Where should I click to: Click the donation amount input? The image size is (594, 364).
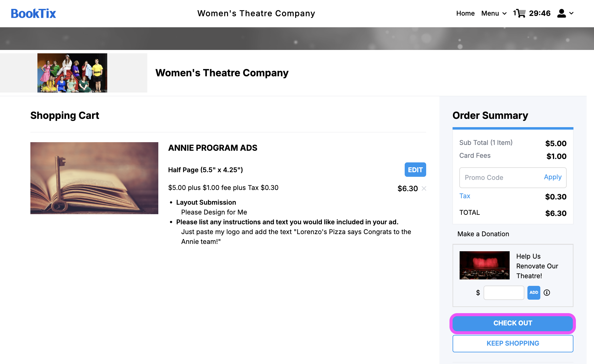pyautogui.click(x=504, y=293)
